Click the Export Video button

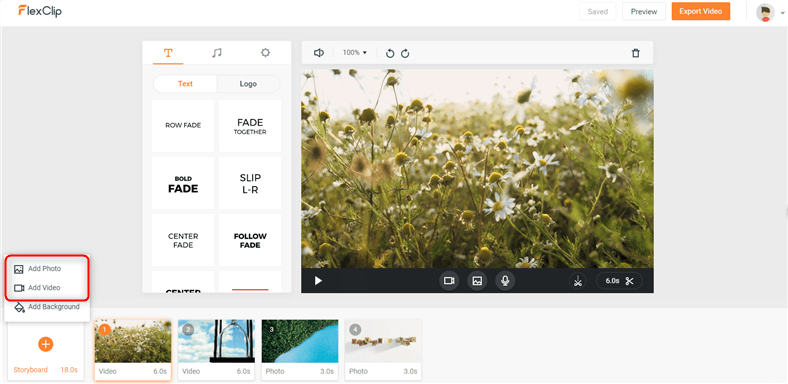(701, 11)
